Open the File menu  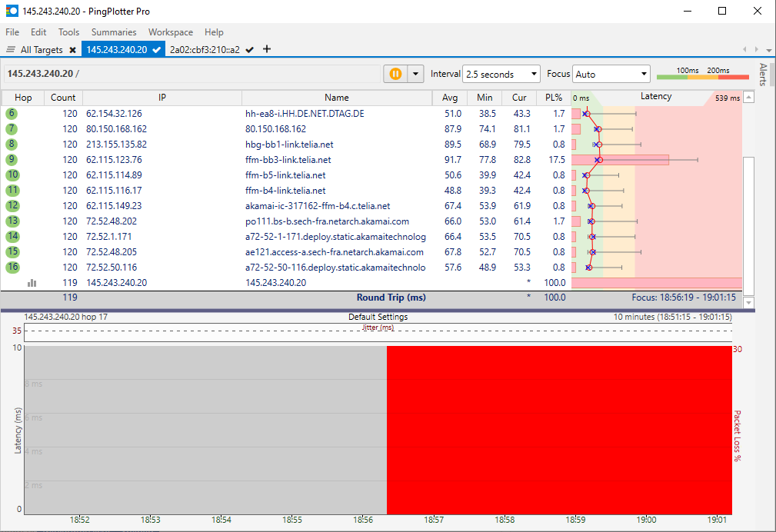point(12,32)
